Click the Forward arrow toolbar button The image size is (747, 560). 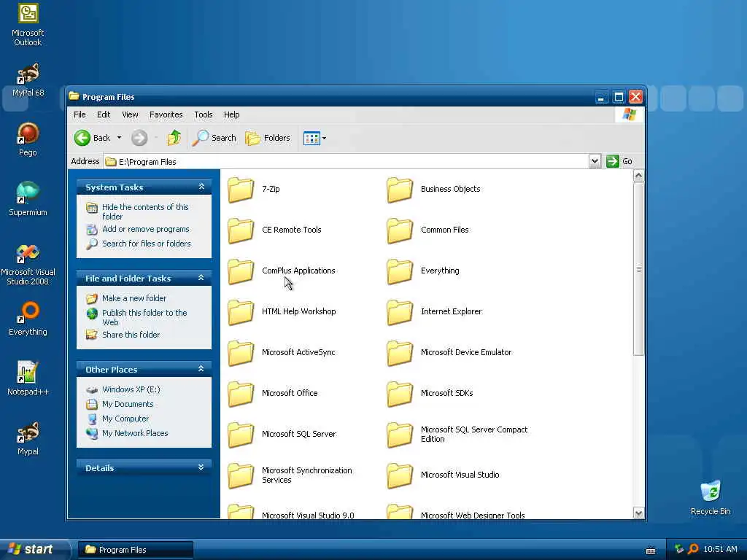coord(139,138)
